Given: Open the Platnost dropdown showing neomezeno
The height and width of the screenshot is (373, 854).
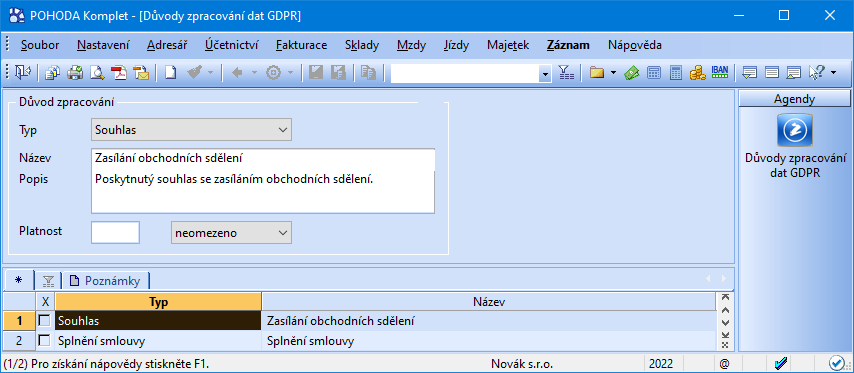Looking at the screenshot, I should coord(231,233).
